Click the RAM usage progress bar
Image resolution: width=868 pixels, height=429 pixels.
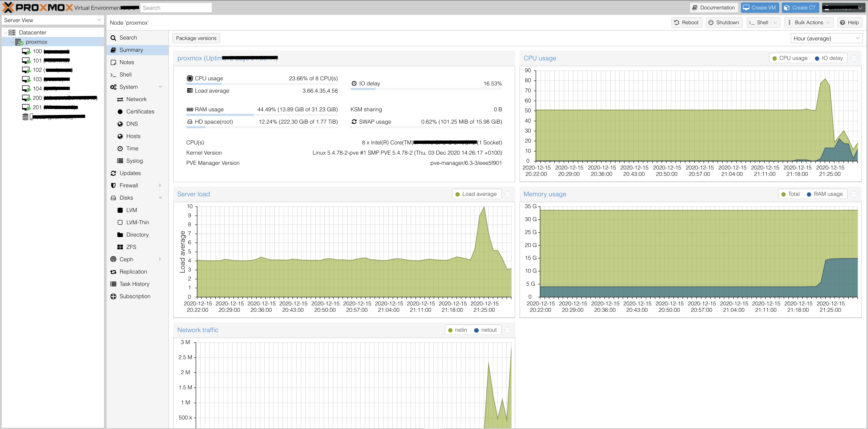pyautogui.click(x=262, y=115)
